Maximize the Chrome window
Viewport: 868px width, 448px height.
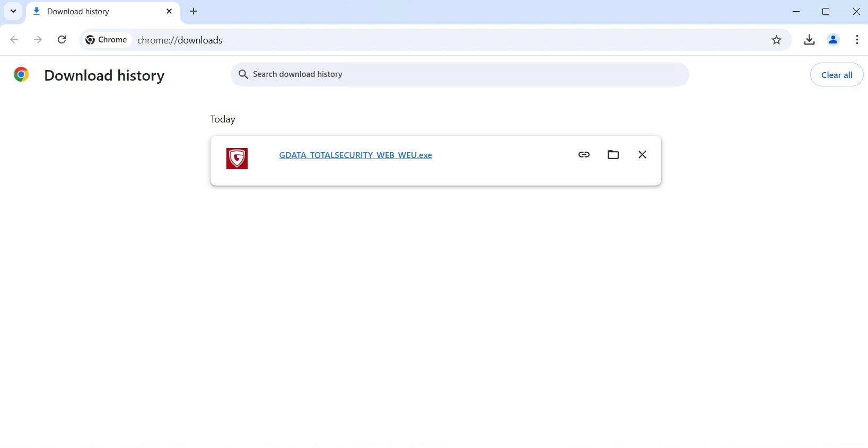(826, 11)
